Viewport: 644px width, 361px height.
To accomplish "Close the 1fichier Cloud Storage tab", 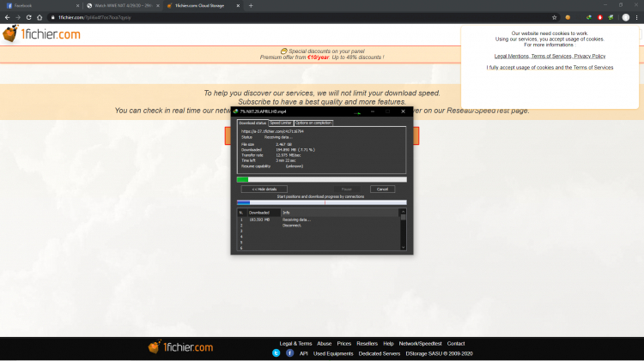I will (x=238, y=6).
